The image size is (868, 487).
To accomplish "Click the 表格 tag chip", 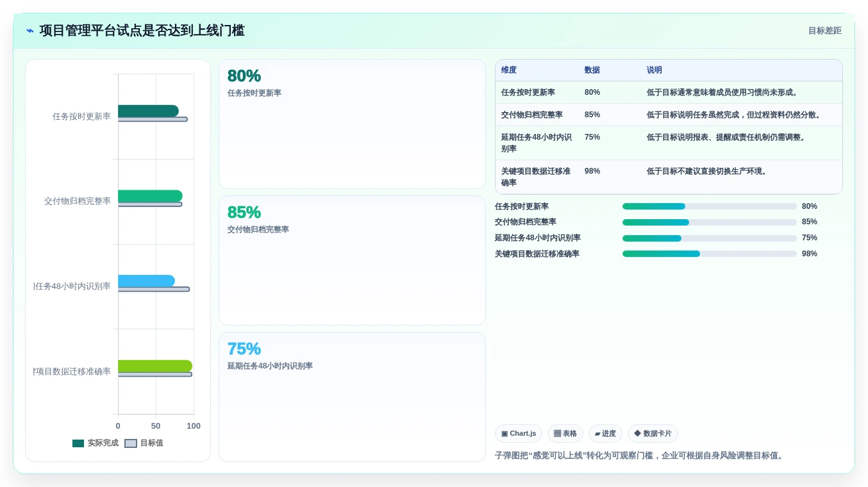I will pyautogui.click(x=565, y=434).
